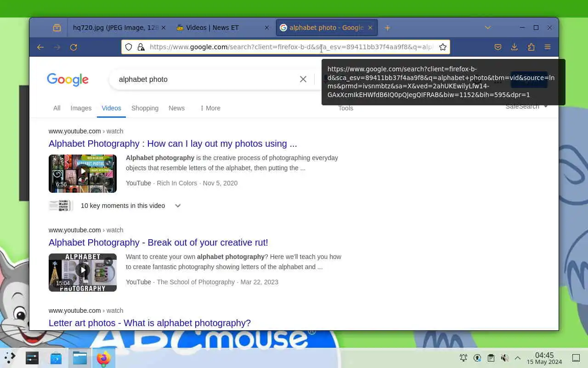The width and height of the screenshot is (588, 368).
Task: Click the key moments preview strip
Action: pos(61,206)
